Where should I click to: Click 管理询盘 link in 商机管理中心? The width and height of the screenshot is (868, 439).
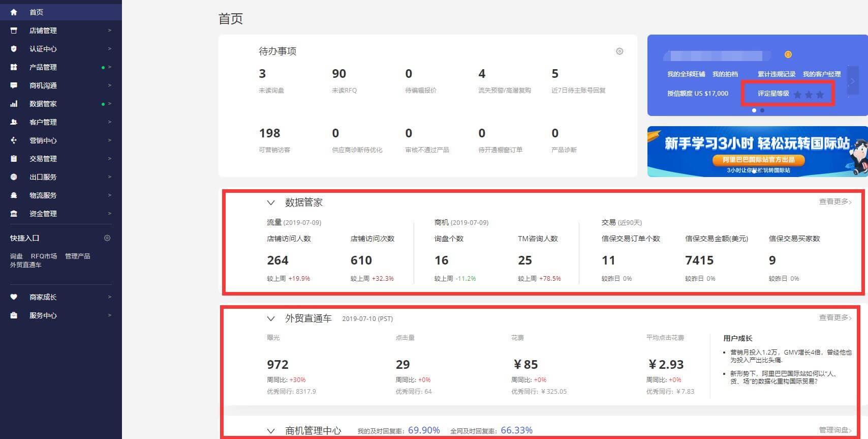(835, 430)
